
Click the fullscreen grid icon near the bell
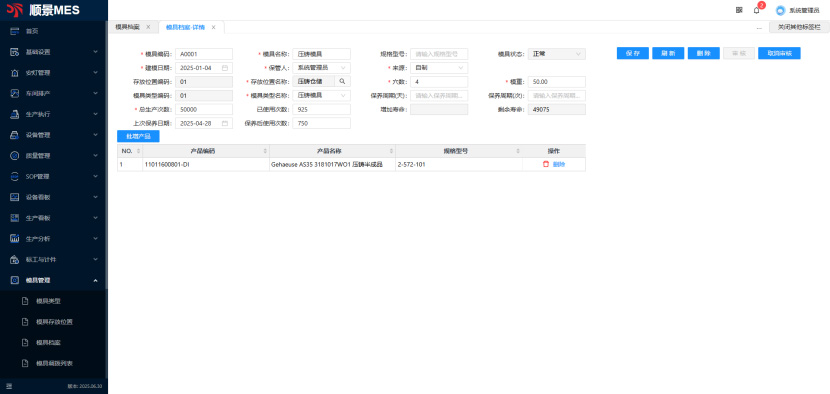click(x=739, y=10)
